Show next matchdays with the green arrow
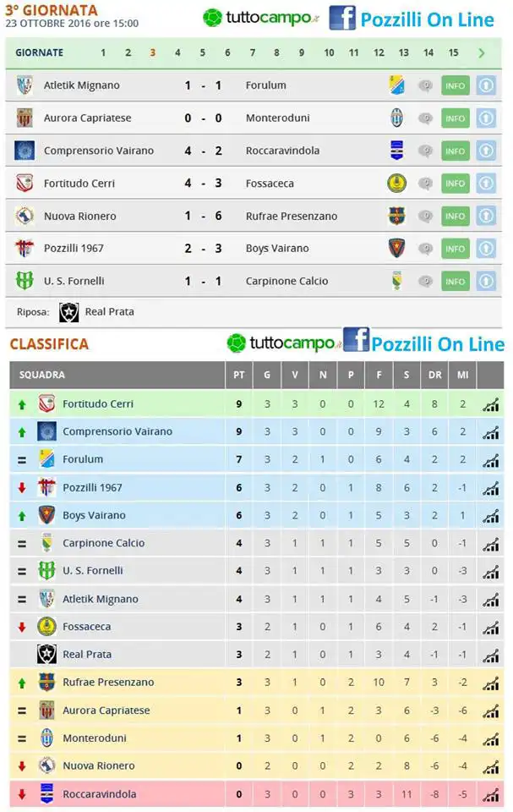Image resolution: width=513 pixels, height=812 pixels. [482, 52]
